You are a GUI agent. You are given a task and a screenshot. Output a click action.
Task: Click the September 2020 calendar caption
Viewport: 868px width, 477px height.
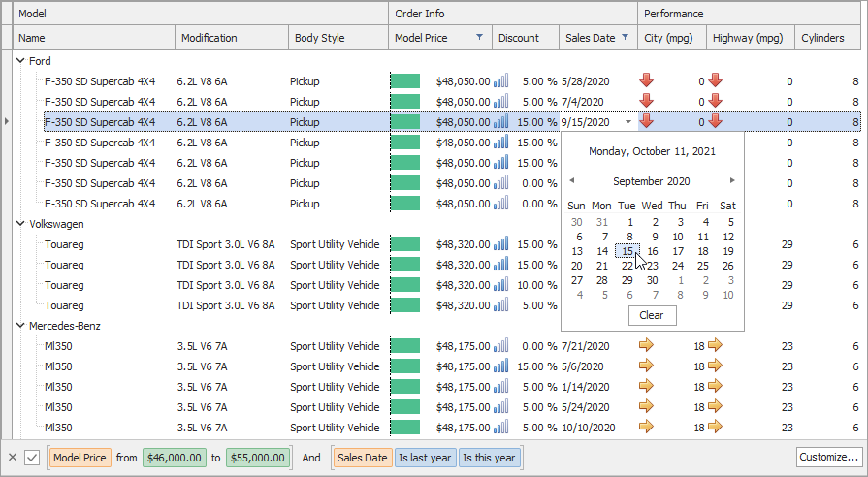pos(652,181)
